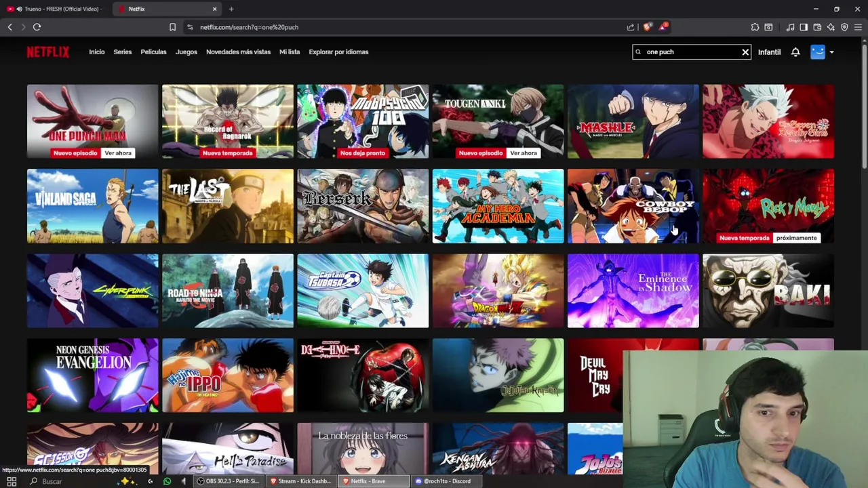Open the Vinland Saga card
The width and height of the screenshot is (868, 488).
(x=92, y=206)
